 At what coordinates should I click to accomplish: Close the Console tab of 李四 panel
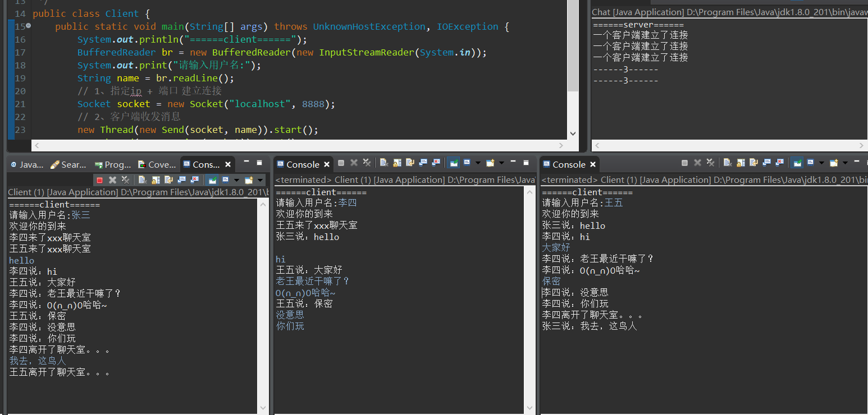point(327,164)
